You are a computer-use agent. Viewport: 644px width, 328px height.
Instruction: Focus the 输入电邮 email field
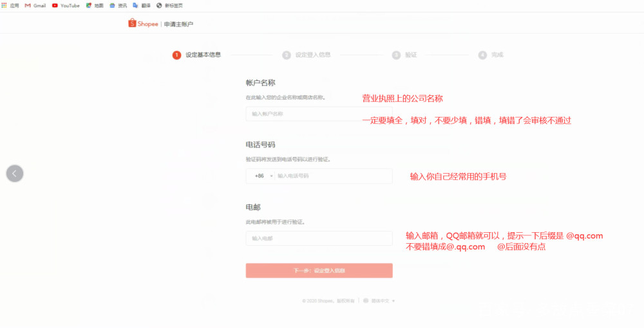(319, 238)
